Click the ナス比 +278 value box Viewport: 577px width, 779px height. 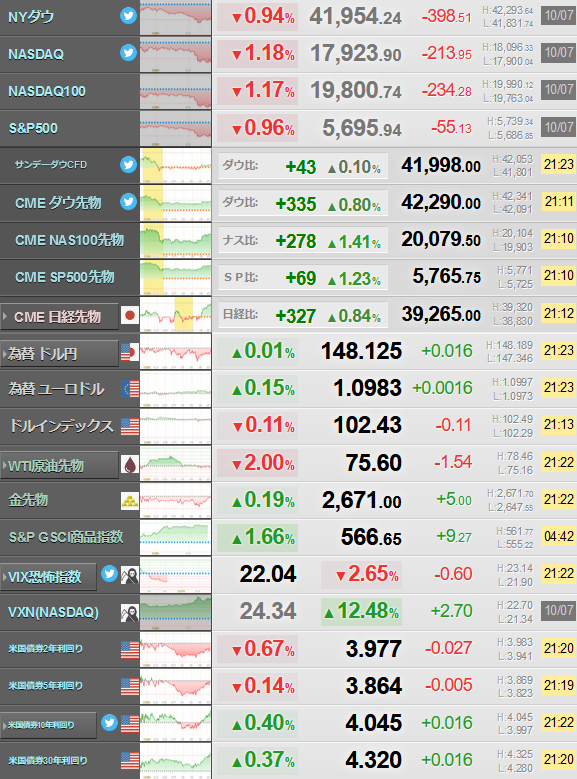pos(303,241)
